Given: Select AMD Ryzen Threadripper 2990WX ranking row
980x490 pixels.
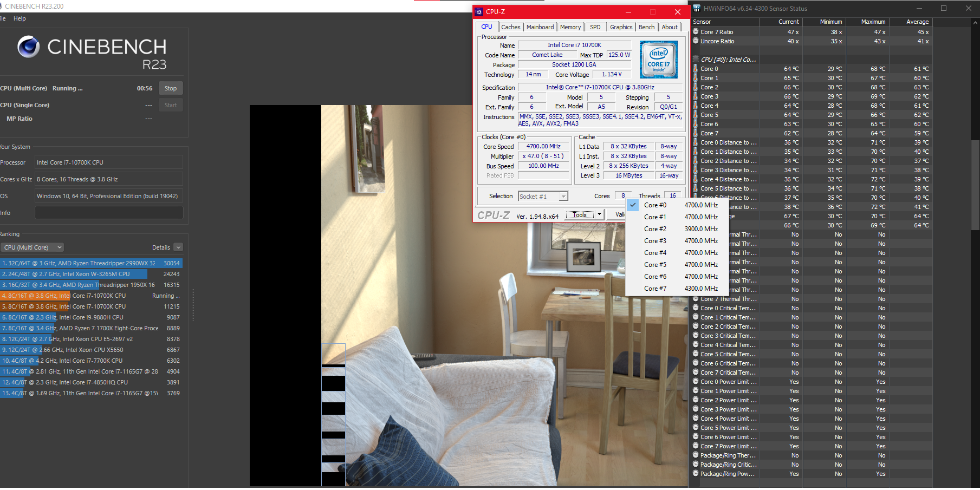Looking at the screenshot, I should coord(91,263).
